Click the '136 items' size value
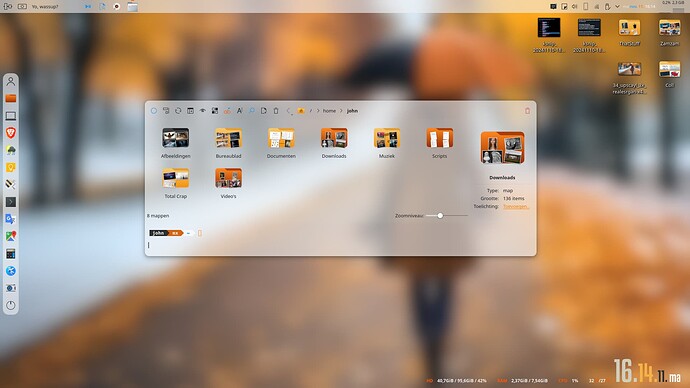Viewport: 690px width, 388px height. tap(514, 198)
